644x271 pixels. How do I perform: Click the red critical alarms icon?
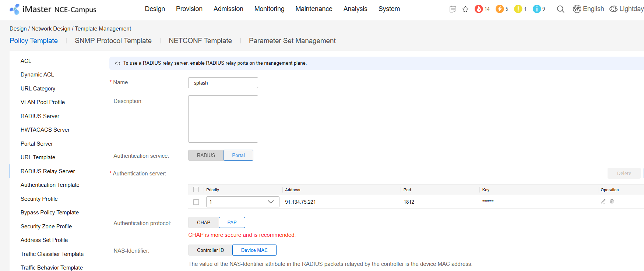(478, 9)
